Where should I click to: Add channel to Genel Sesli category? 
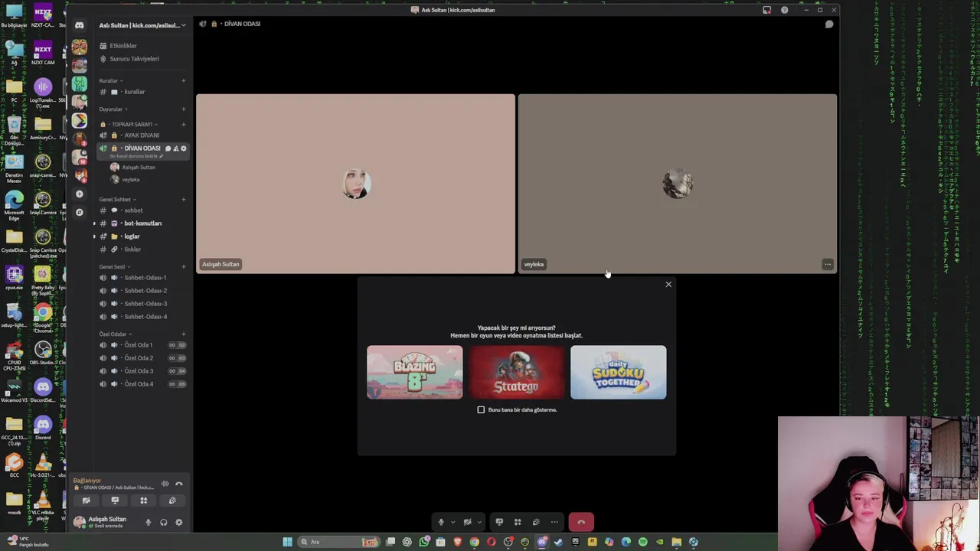pyautogui.click(x=183, y=267)
